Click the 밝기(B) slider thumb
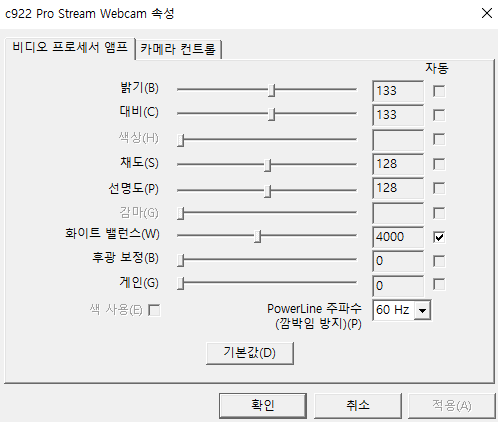 [x=272, y=90]
